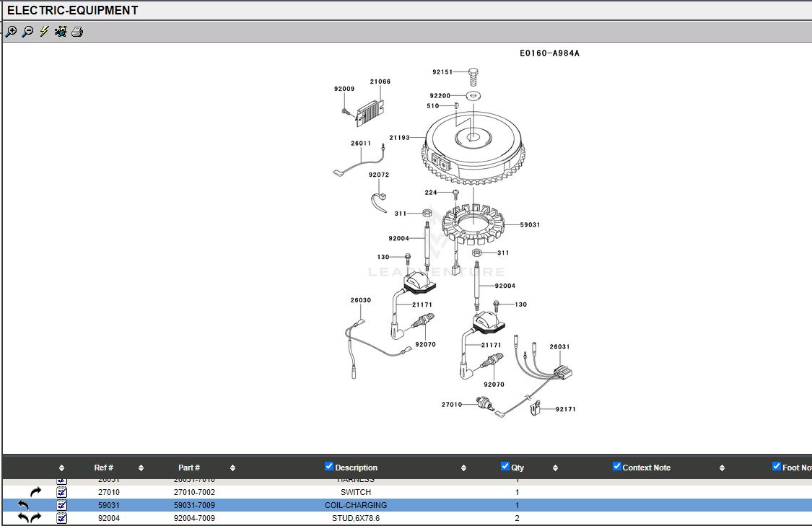The width and height of the screenshot is (812, 526).
Task: Open the note icon for part 27010
Action: click(62, 492)
